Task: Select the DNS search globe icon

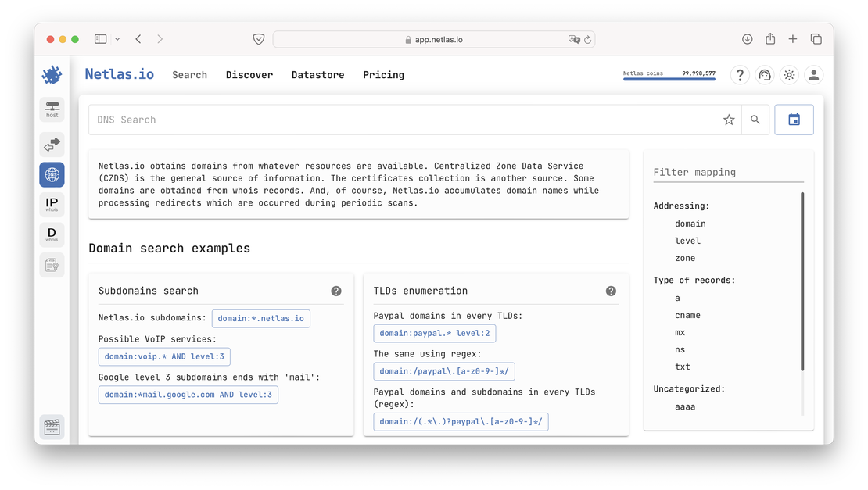Action: 52,174
